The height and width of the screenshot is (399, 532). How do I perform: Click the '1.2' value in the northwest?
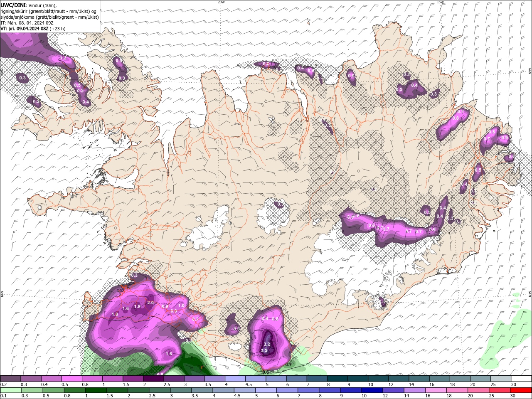click(63, 59)
